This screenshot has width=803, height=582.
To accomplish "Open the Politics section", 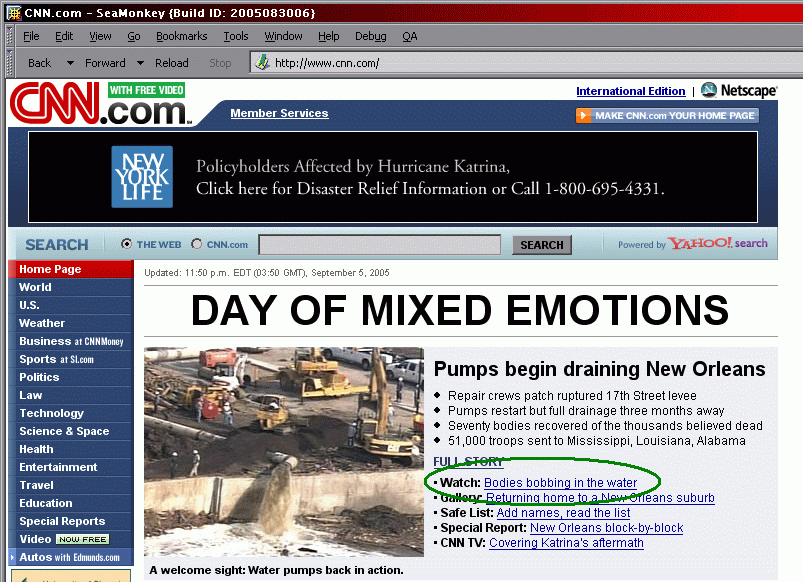I will [x=71, y=377].
